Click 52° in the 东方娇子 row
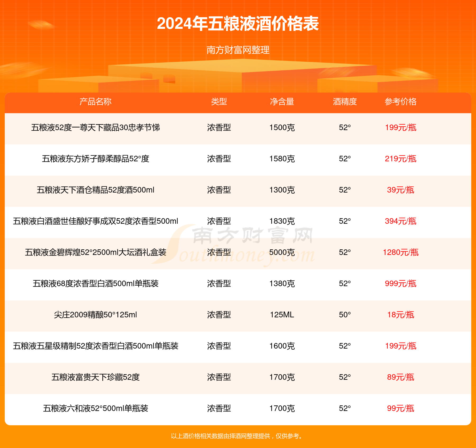Image resolution: width=476 pixels, height=448 pixels. coord(345,159)
